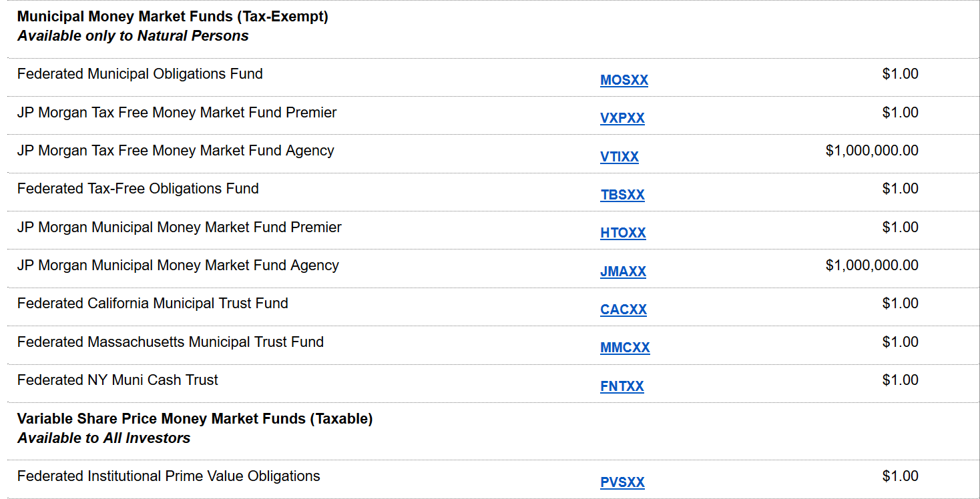Screen dimensions: 980x499
Task: Click the JP Morgan Municipal Agency fund row
Action: pos(178,264)
